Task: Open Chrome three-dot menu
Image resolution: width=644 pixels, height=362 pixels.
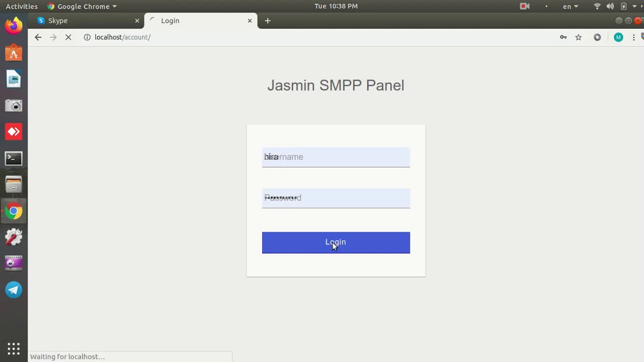Action: (633, 37)
